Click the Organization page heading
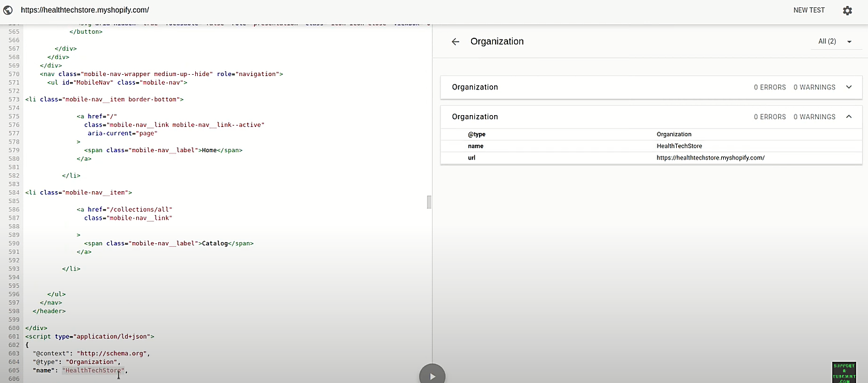 click(x=497, y=41)
